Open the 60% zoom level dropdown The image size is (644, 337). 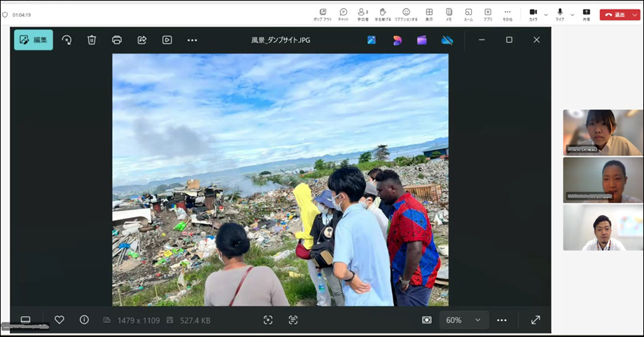pyautogui.click(x=464, y=319)
